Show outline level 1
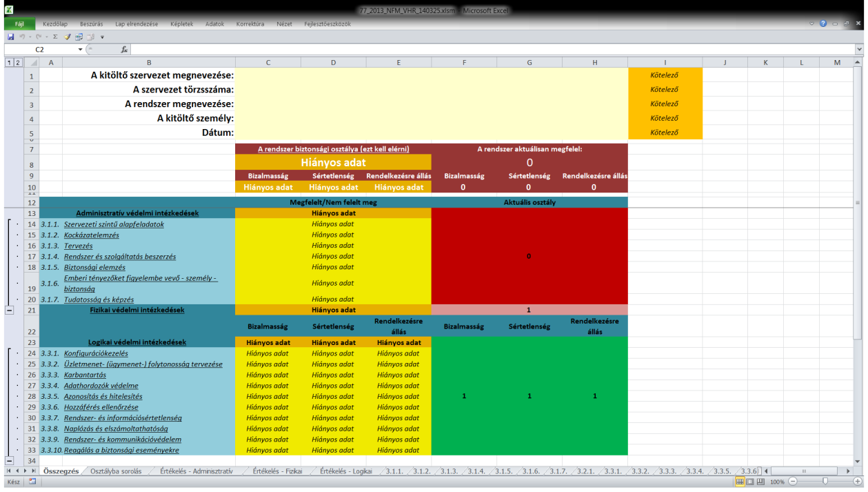 pos(8,63)
